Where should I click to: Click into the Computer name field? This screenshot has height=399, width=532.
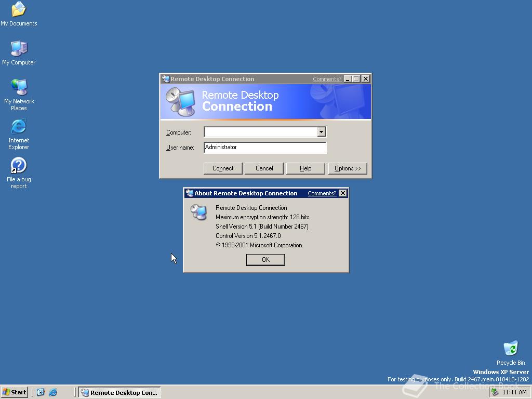coord(261,132)
